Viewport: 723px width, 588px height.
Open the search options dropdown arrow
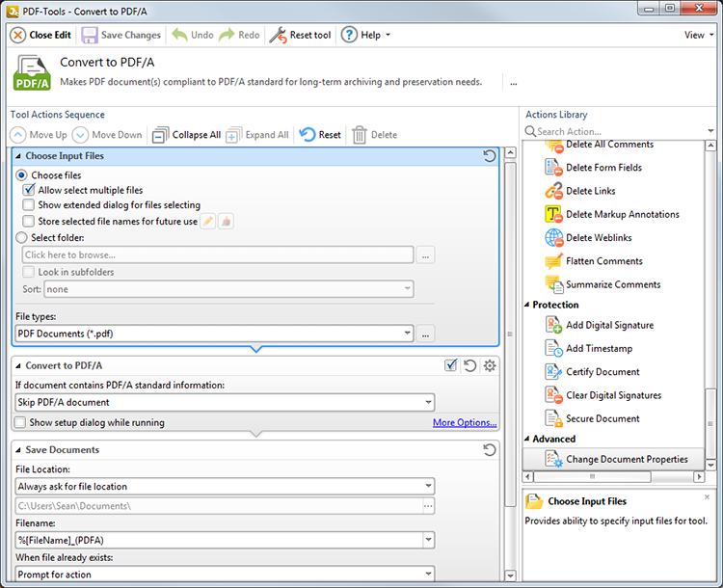click(710, 131)
